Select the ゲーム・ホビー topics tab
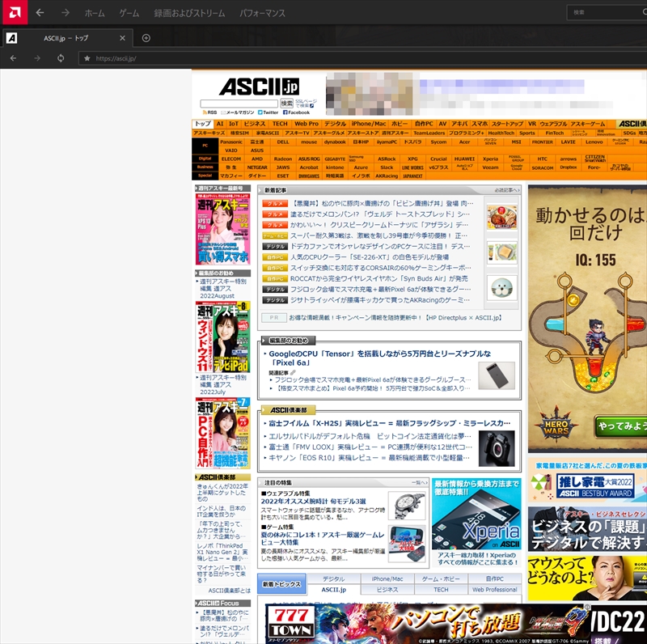 [441, 578]
